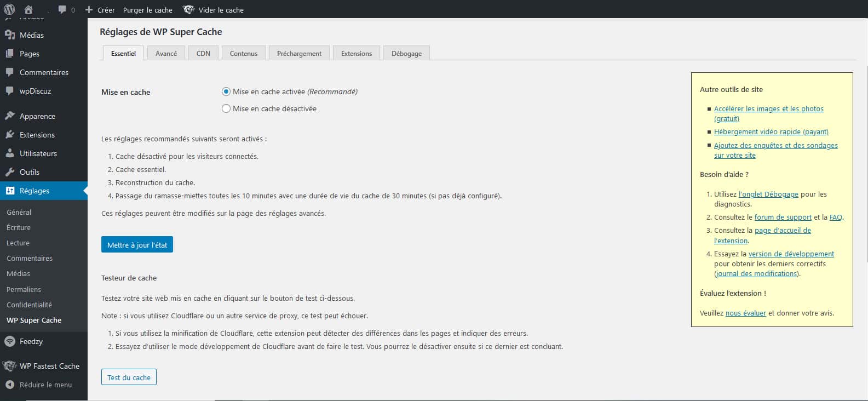The height and width of the screenshot is (401, 868).
Task: Open WP Fastest Cache menu item
Action: pos(49,366)
